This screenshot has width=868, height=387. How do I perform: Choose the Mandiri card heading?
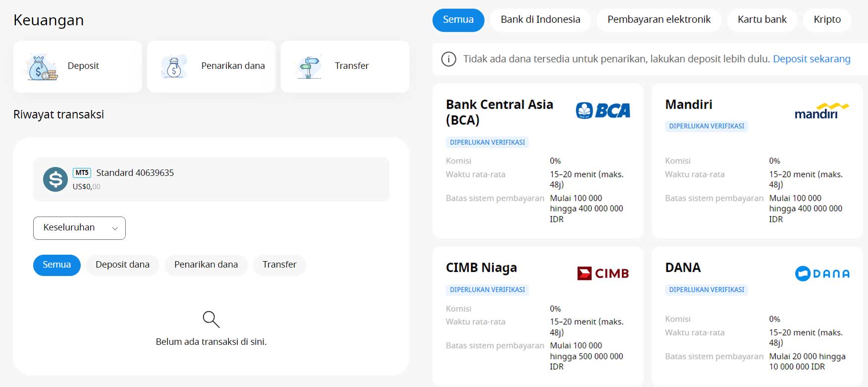point(689,105)
